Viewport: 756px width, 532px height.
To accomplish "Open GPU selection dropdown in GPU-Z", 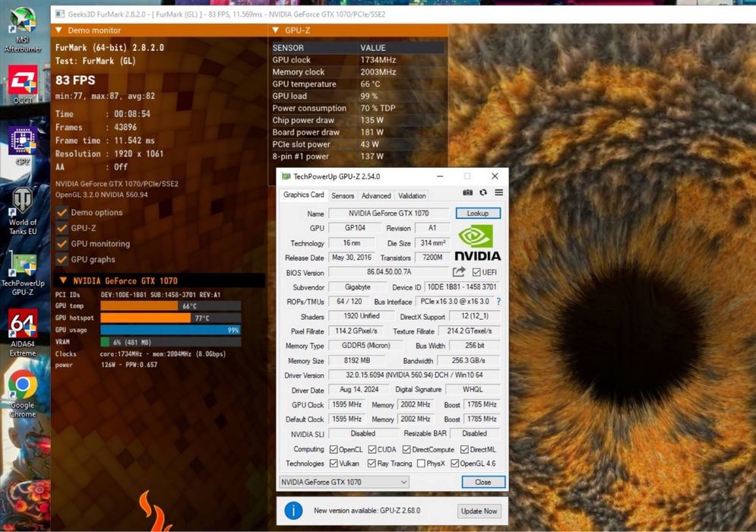I will click(343, 482).
